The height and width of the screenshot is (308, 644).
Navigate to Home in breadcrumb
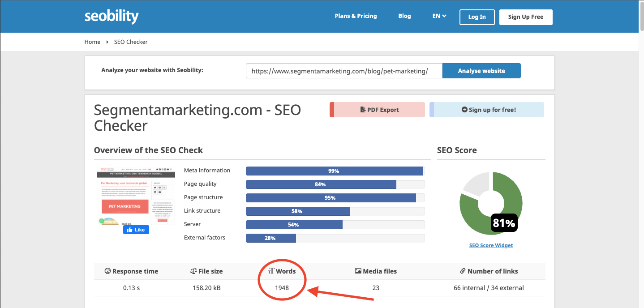[x=92, y=42]
